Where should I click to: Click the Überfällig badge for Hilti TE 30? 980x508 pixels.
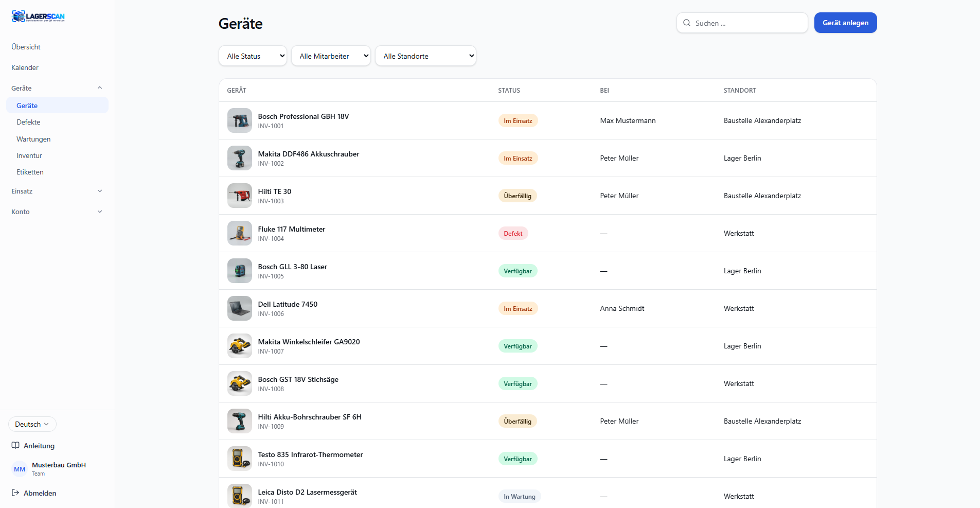(518, 196)
